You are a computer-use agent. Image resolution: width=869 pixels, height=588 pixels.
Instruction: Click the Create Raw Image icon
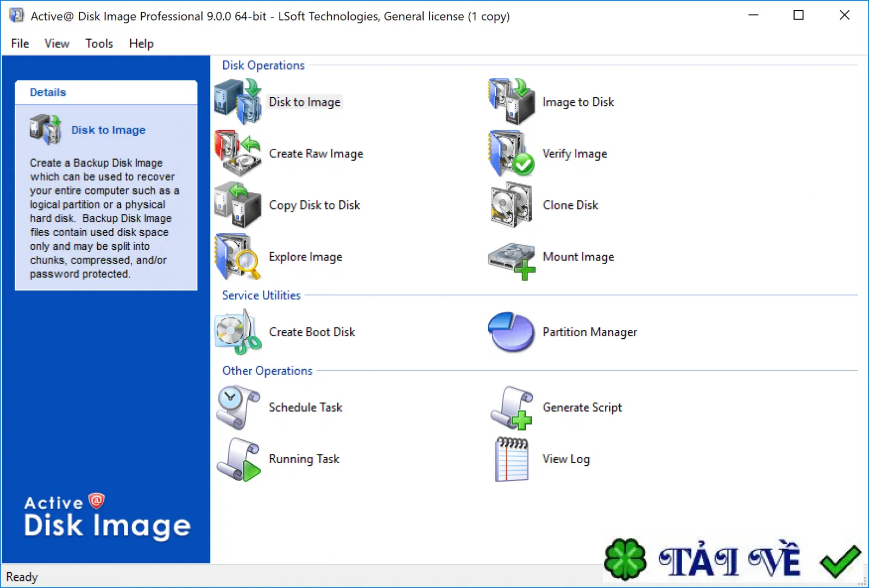pyautogui.click(x=238, y=153)
